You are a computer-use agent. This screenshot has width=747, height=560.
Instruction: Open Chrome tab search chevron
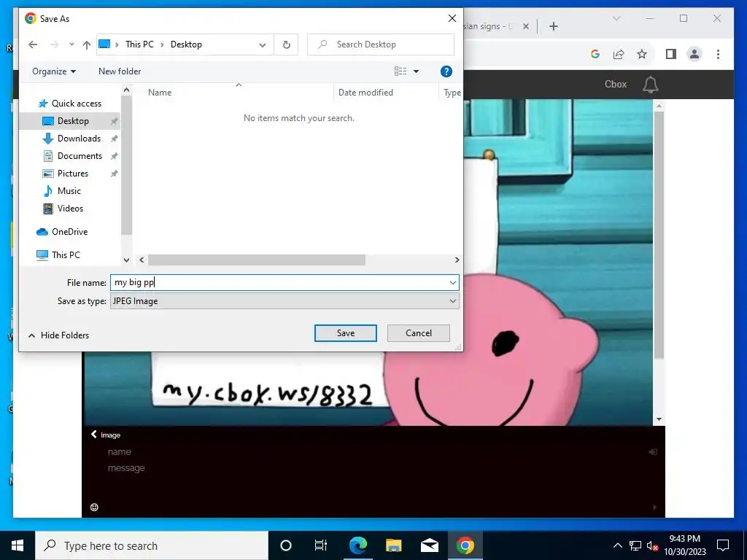point(616,18)
